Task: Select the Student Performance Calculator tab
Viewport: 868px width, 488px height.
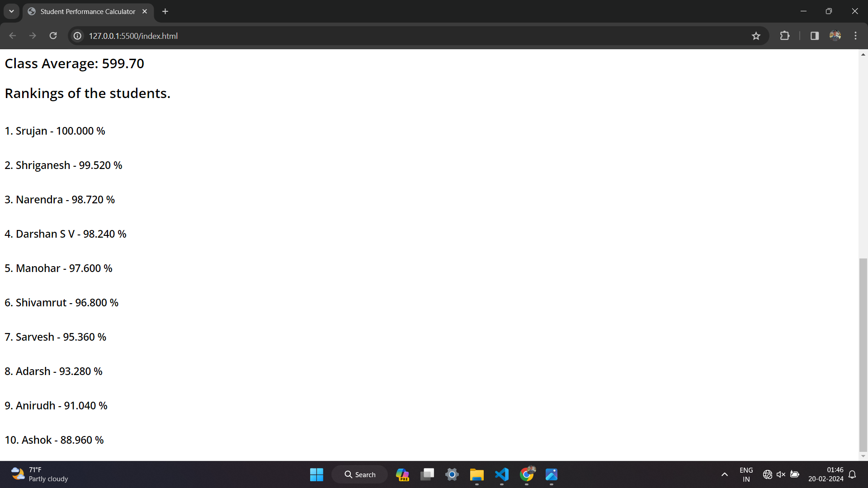Action: [88, 11]
